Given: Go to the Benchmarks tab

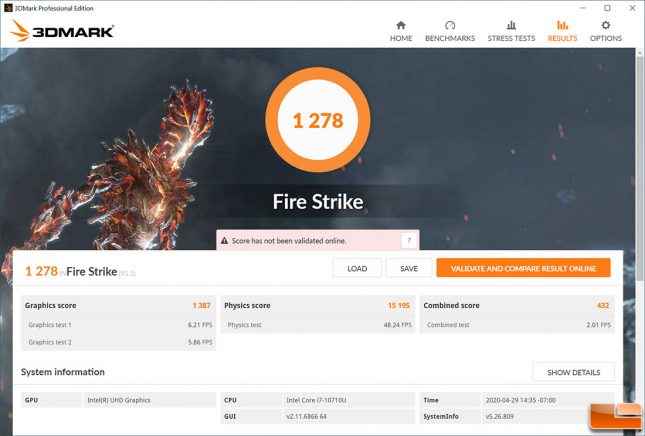Looking at the screenshot, I should coord(450,31).
